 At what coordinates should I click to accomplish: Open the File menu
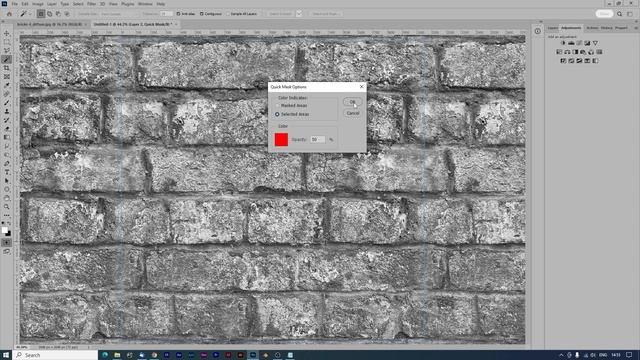15,4
